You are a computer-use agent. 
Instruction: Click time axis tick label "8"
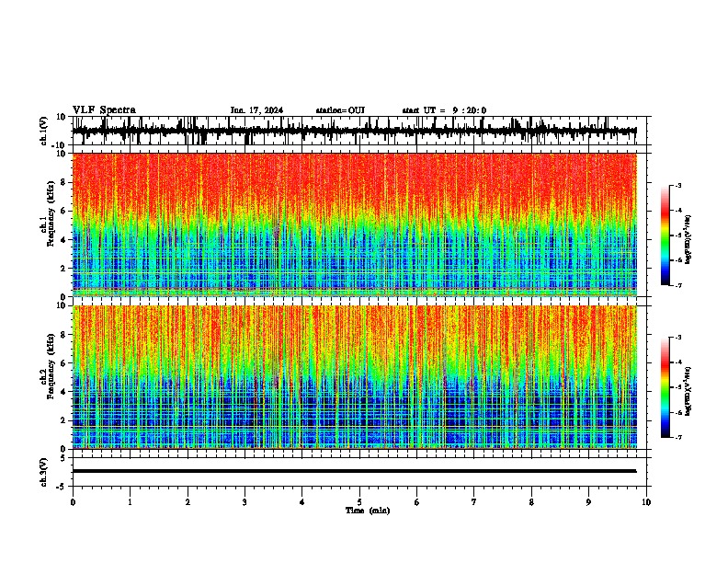coord(531,502)
